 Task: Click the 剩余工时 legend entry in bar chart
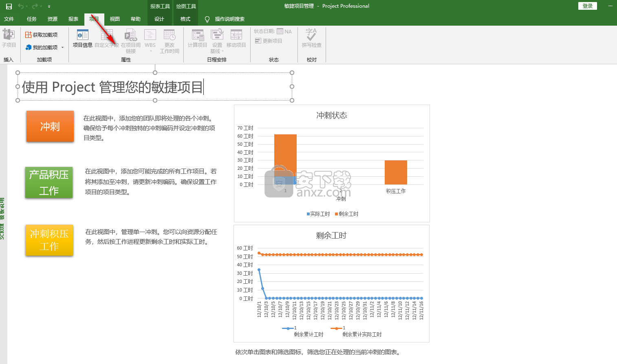[347, 214]
